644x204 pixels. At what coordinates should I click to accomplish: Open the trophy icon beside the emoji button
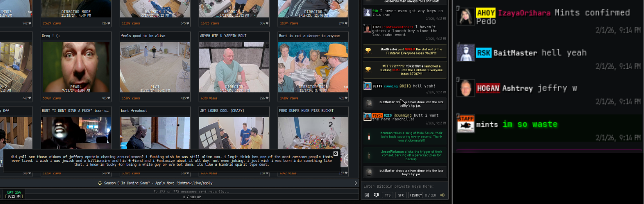[376, 195]
